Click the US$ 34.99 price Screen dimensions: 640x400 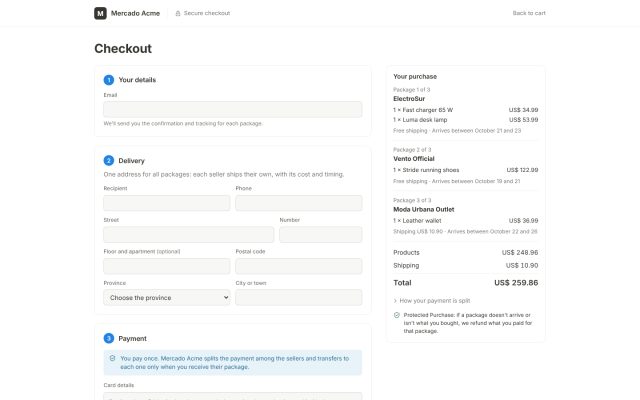click(x=523, y=110)
